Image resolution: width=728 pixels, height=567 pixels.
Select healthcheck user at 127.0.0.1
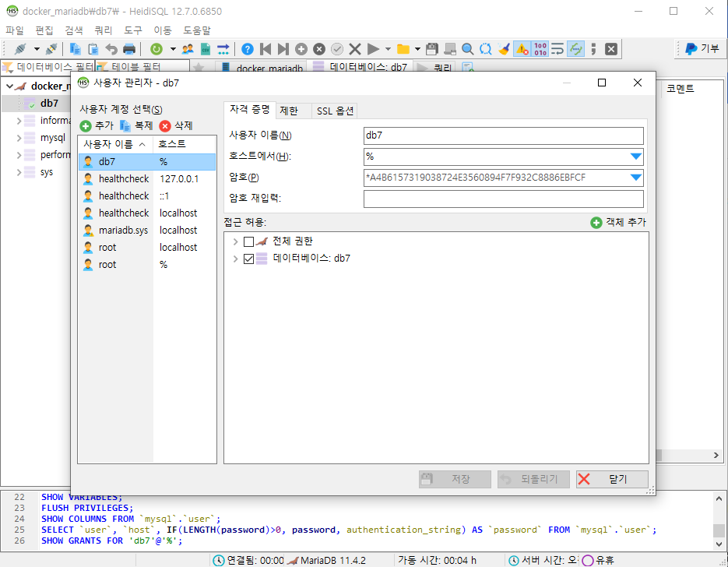(x=147, y=179)
